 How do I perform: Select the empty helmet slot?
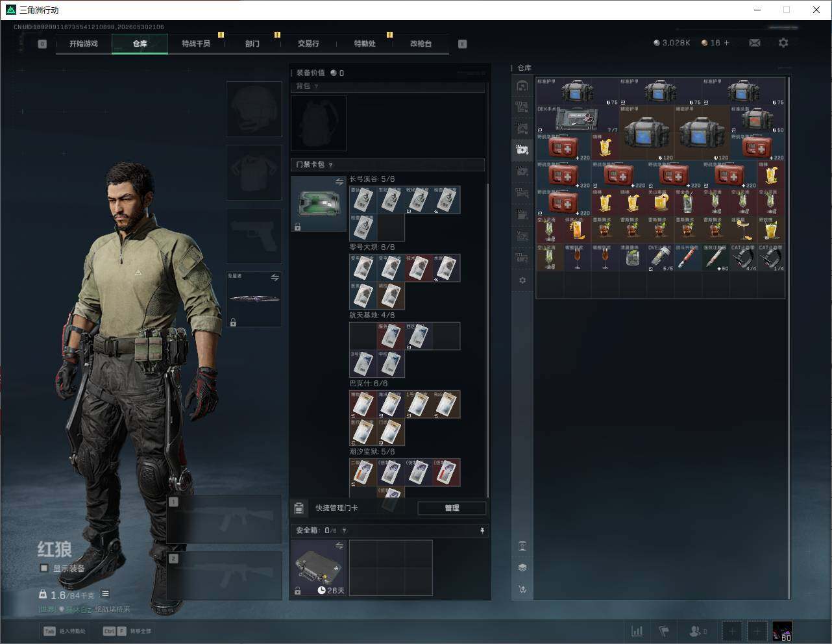[x=254, y=108]
